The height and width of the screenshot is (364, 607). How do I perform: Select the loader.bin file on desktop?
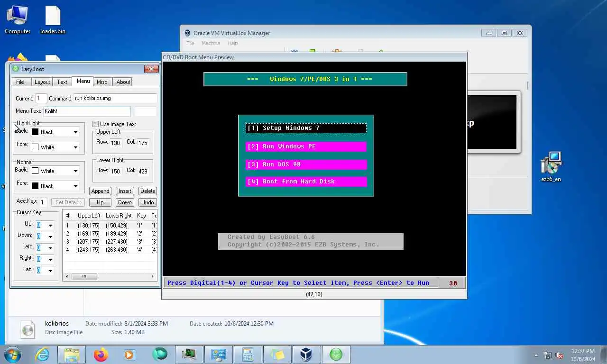tap(53, 20)
